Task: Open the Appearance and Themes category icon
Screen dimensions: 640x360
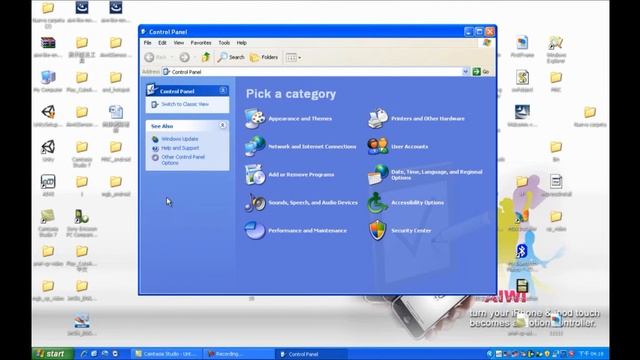Action: 255,119
